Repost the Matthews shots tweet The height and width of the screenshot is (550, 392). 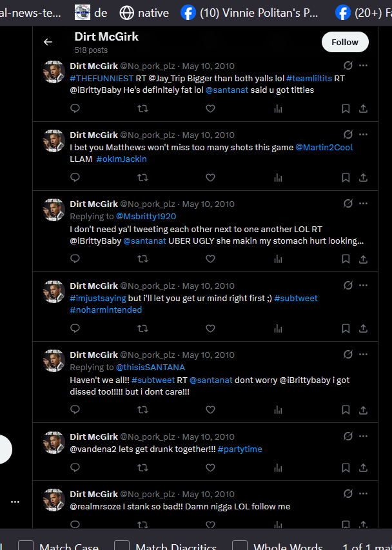coord(142,178)
